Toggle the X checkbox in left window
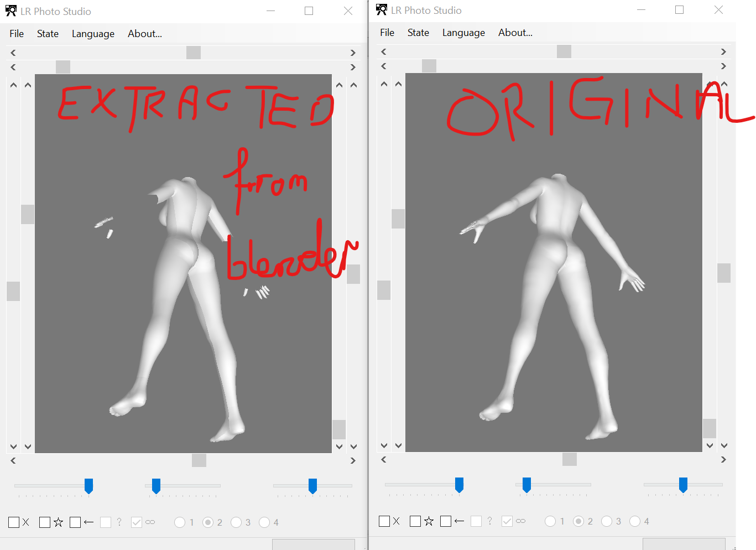The image size is (756, 550). tap(14, 522)
